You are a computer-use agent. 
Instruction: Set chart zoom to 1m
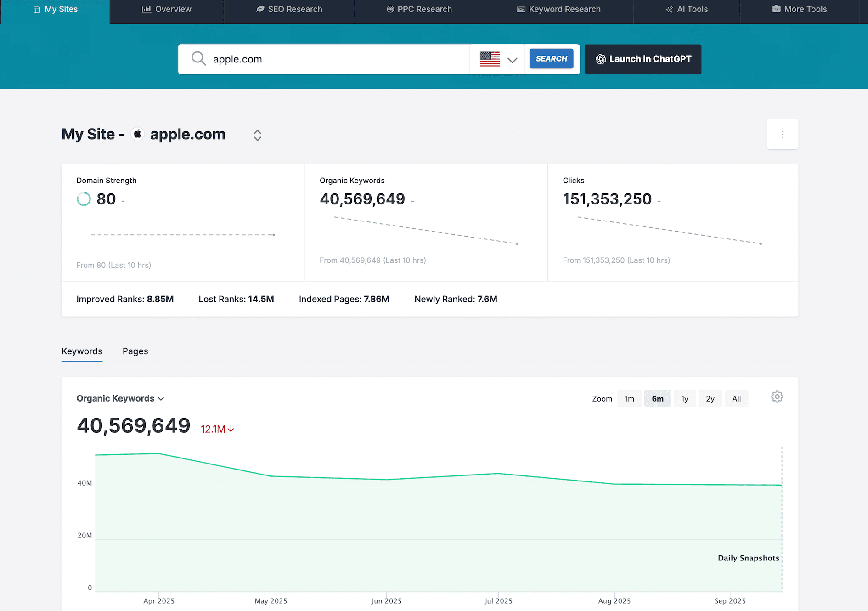[x=629, y=399]
